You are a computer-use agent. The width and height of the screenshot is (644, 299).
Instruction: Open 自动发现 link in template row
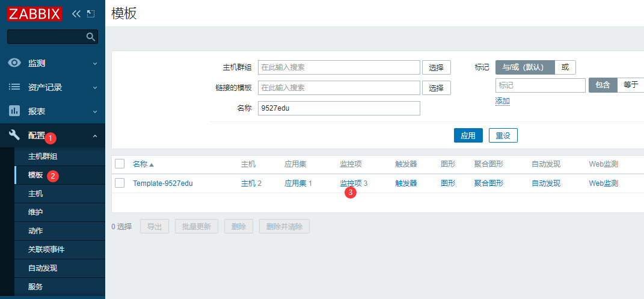click(546, 183)
